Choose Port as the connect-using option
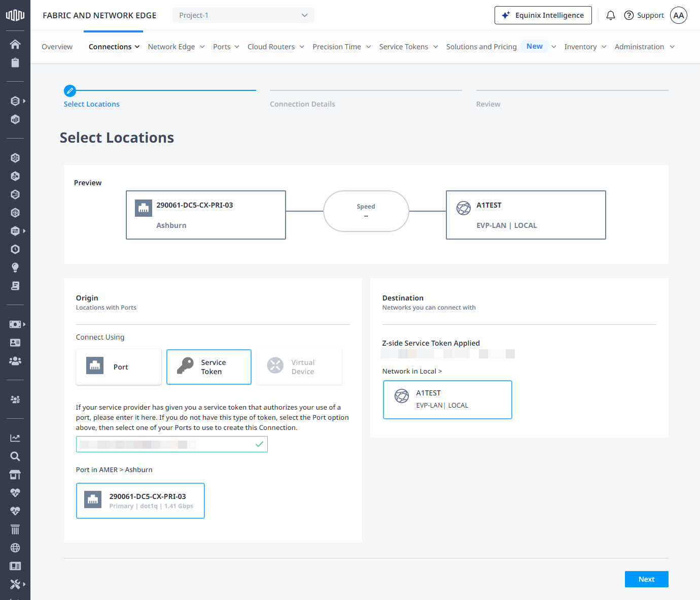Screen dimensions: 700x600 pyautogui.click(x=119, y=367)
